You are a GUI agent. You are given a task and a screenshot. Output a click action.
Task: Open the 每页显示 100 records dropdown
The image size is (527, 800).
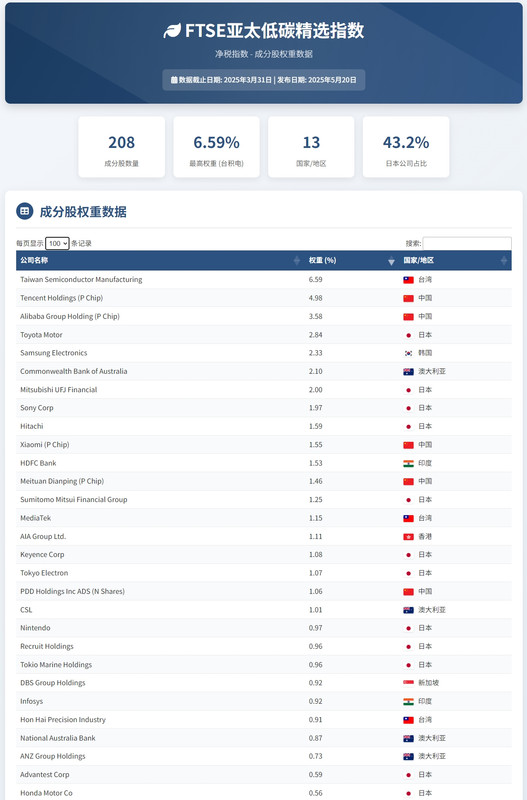pyautogui.click(x=57, y=243)
